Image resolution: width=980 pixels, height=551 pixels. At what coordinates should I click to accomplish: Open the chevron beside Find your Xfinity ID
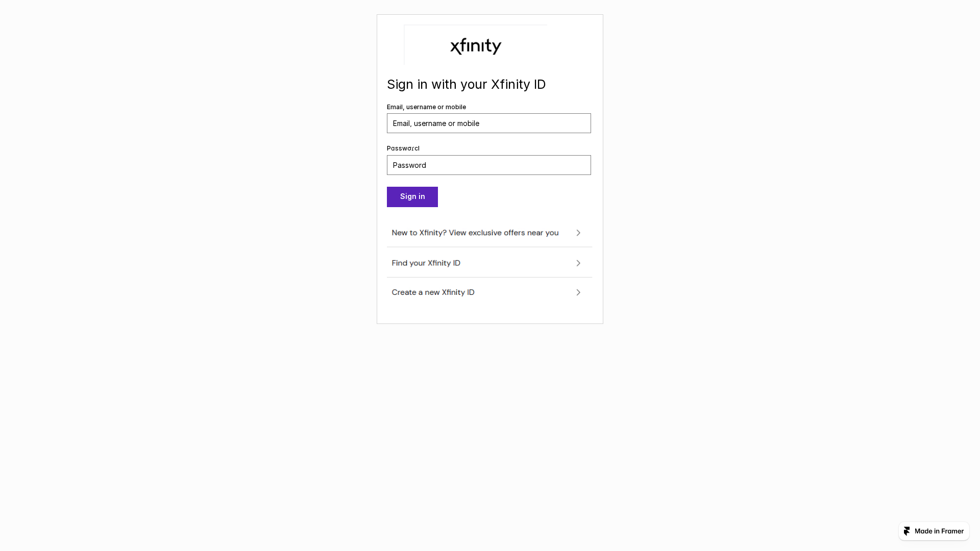[578, 263]
